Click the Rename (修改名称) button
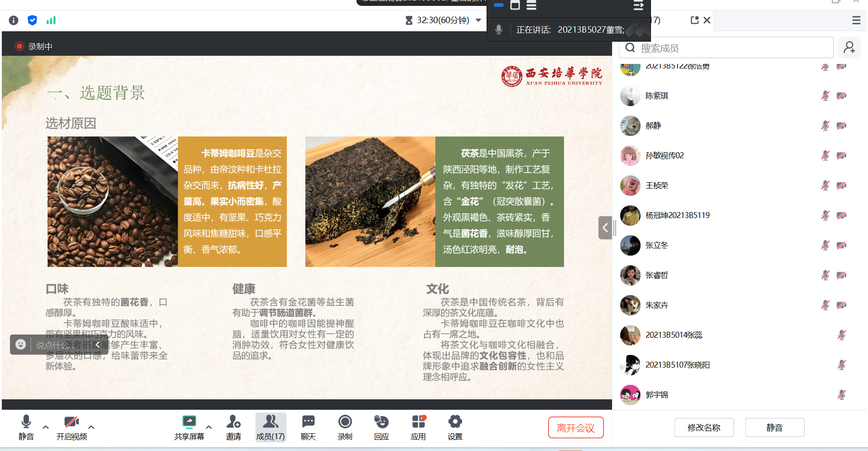Screen dimensions: 868x451 (x=704, y=427)
